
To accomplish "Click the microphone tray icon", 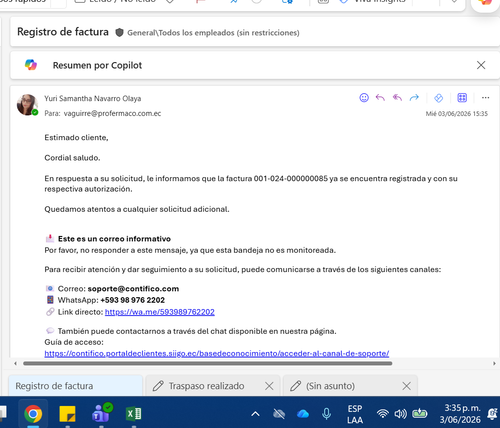I will tap(327, 414).
